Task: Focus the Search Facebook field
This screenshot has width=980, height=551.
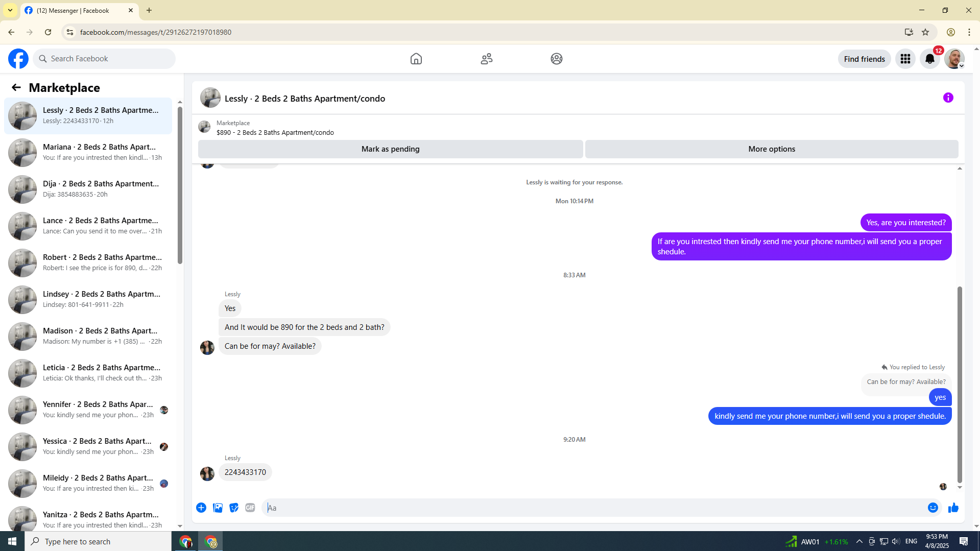Action: point(105,59)
